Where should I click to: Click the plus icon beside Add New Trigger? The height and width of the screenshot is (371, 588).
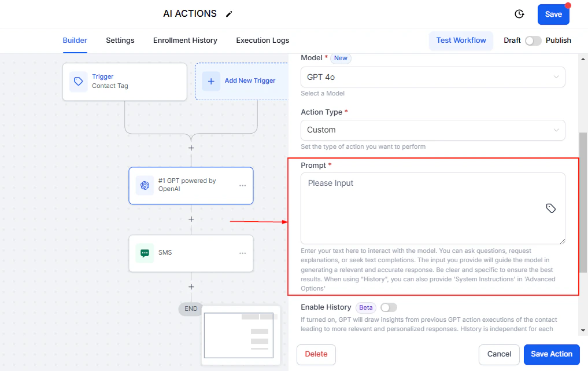210,80
